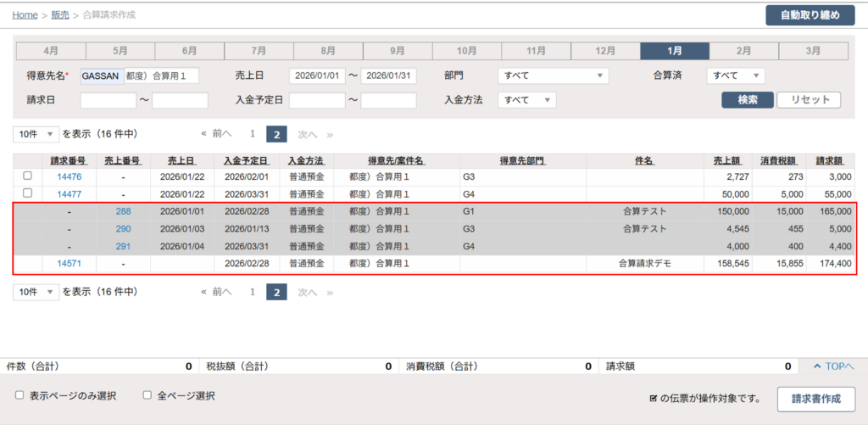The image size is (868, 425).
Task: Go to Home breadcrumb link
Action: coord(25,15)
